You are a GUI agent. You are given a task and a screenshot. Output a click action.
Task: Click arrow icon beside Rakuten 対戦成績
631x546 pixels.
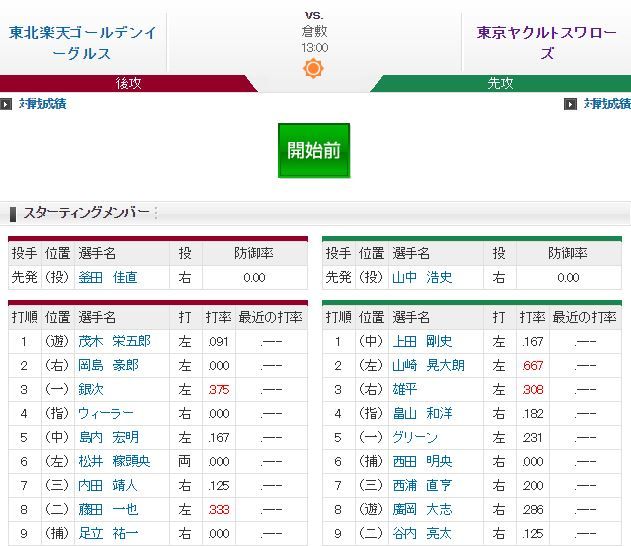point(6,104)
